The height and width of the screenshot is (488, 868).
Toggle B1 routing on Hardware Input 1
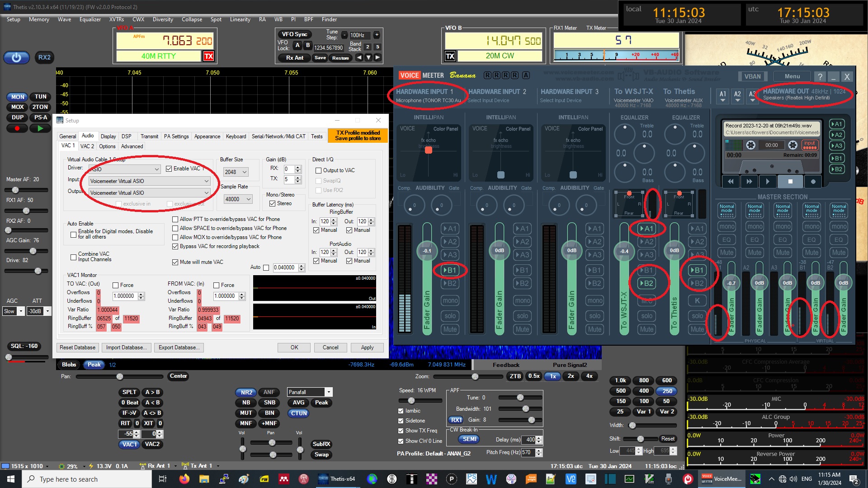[x=450, y=270]
